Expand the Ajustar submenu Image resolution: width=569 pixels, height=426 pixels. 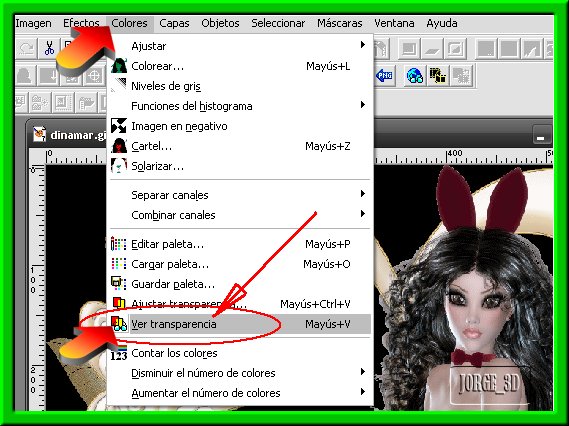pos(240,46)
